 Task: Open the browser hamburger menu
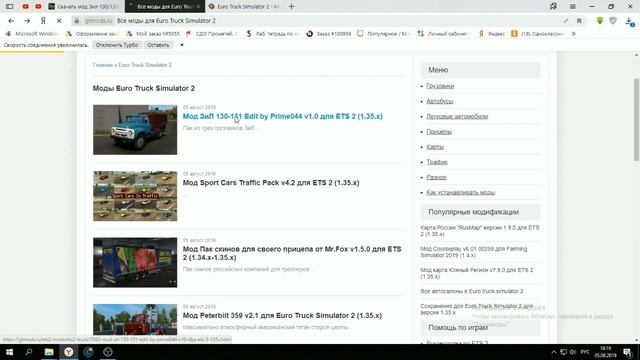tap(573, 7)
